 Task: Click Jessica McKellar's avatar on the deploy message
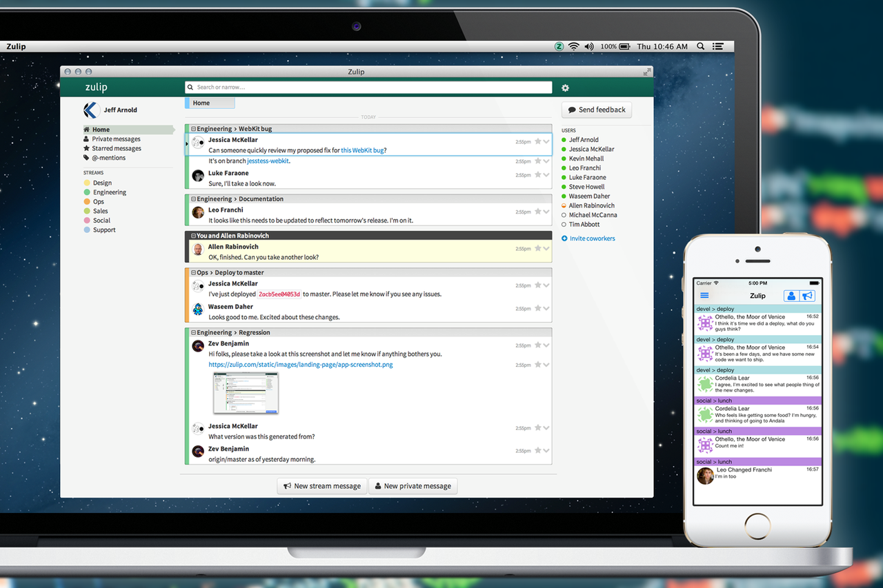click(x=198, y=285)
